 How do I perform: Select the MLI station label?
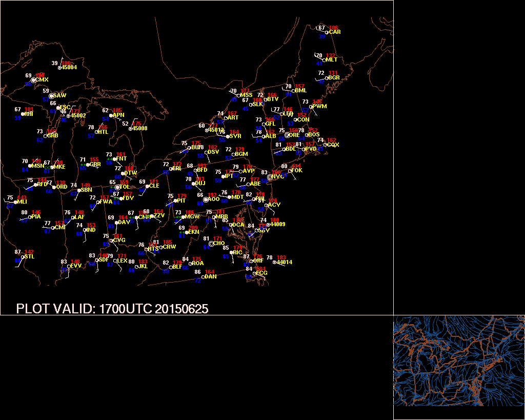click(22, 202)
